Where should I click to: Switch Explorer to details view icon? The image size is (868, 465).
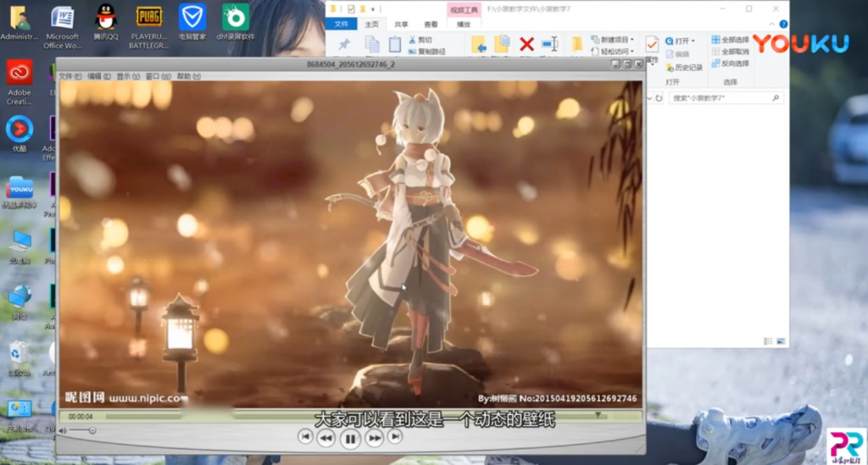tap(768, 341)
